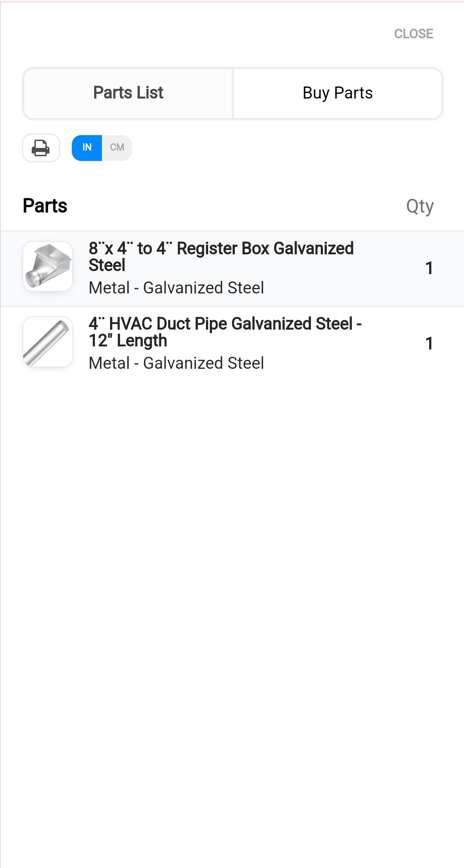Click the Parts column heading

pyautogui.click(x=45, y=206)
